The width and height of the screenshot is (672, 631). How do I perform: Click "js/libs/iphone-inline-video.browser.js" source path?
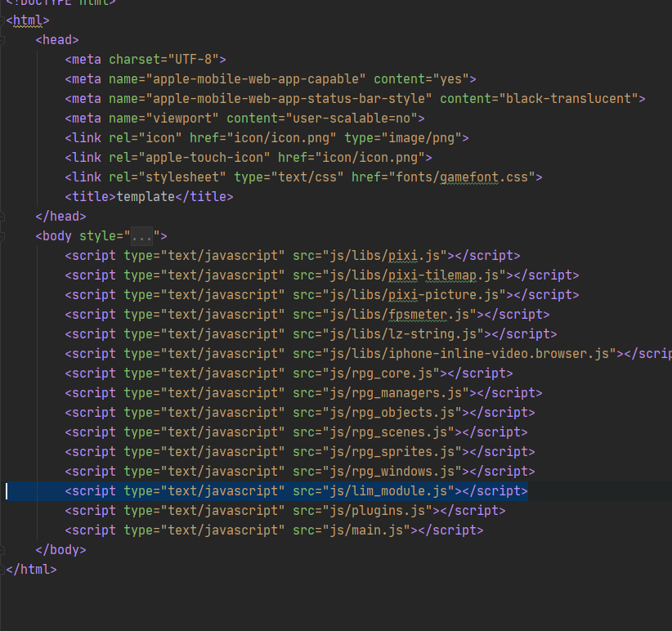(469, 354)
